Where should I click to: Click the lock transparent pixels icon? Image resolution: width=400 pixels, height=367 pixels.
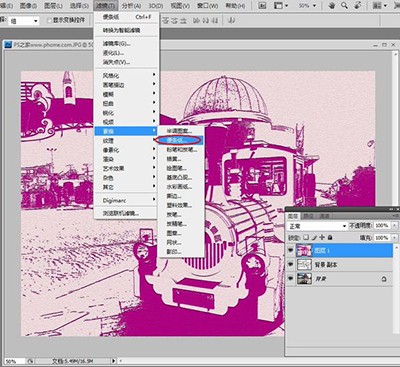click(x=306, y=237)
